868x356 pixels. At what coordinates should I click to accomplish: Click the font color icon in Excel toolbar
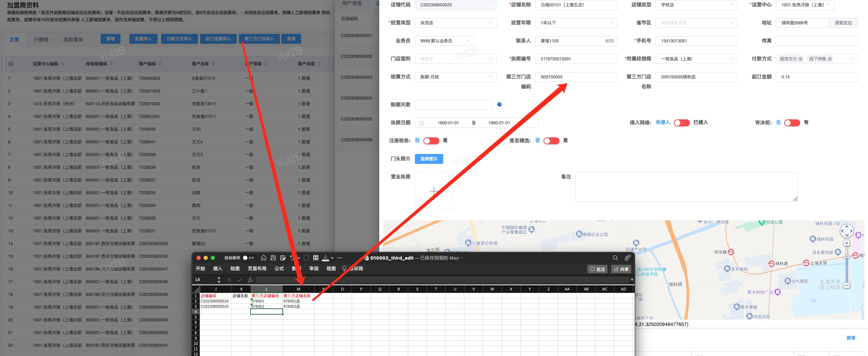tap(326, 258)
